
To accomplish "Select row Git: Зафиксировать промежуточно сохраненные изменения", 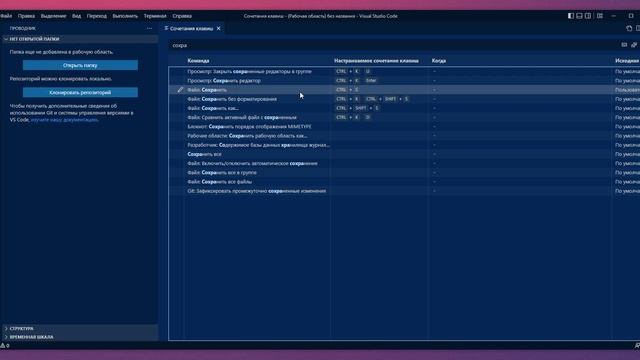I will (x=404, y=191).
